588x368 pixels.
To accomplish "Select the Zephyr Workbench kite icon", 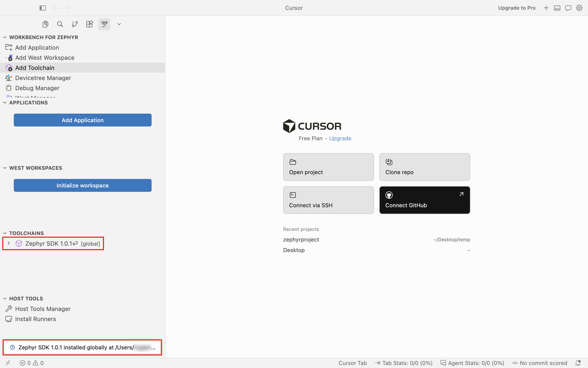I will 104,24.
